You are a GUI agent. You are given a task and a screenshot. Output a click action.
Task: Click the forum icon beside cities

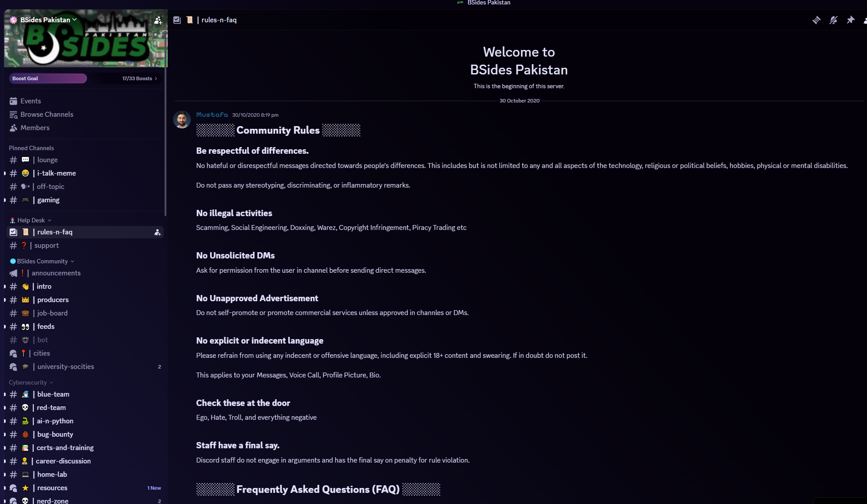[x=13, y=353]
